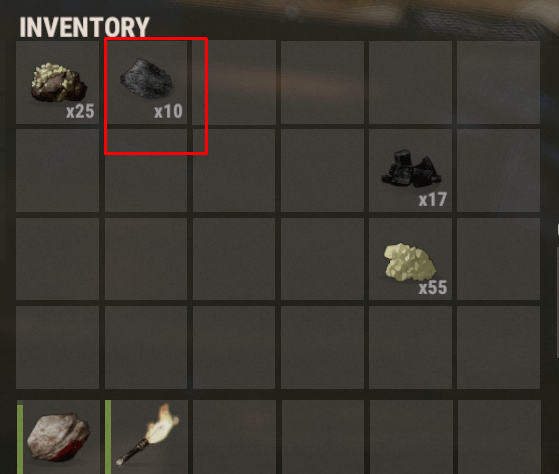This screenshot has height=474, width=559.
Task: Choose the rock tool in the hotbar
Action: pyautogui.click(x=58, y=437)
